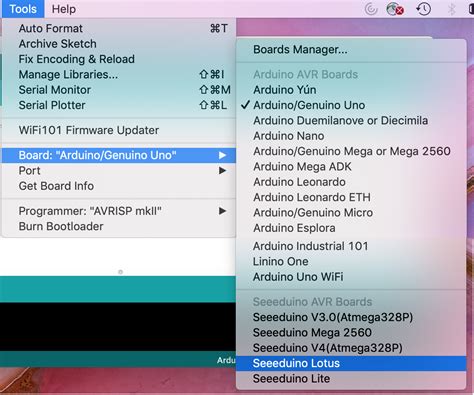Open the Serial Plotter
Image resolution: width=474 pixels, height=395 pixels.
(x=119, y=105)
